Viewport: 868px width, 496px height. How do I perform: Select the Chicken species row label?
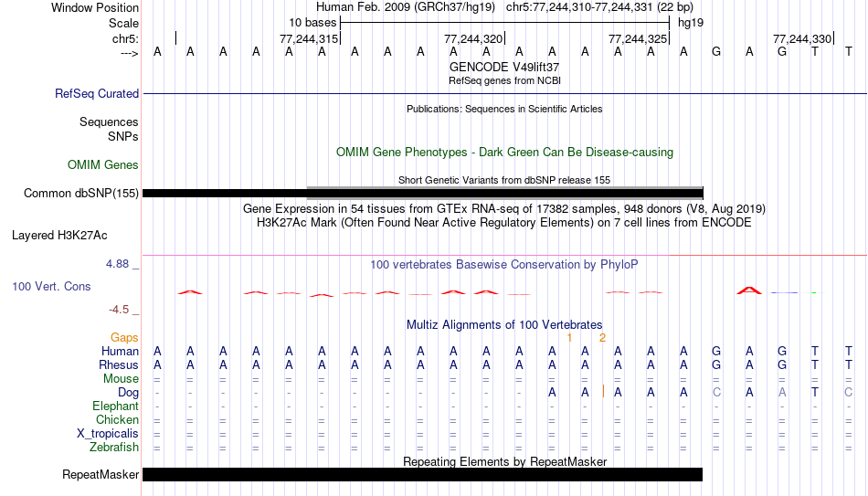click(117, 419)
